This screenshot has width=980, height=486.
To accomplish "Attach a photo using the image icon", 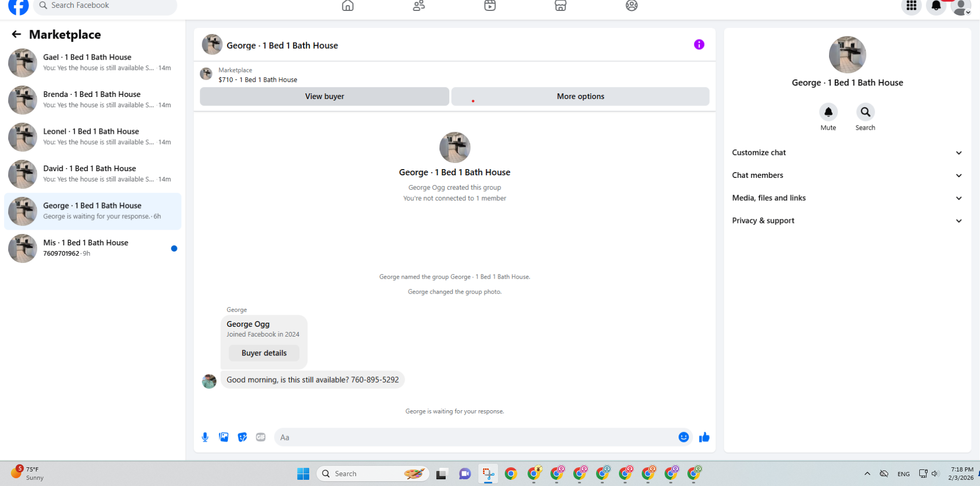I will (224, 437).
